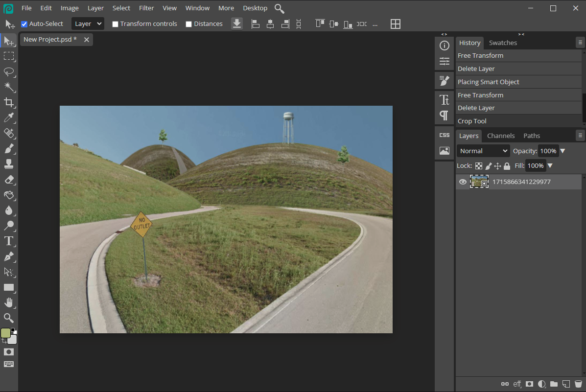Open the Brush settings panel icon
586x392 pixels.
[445, 80]
